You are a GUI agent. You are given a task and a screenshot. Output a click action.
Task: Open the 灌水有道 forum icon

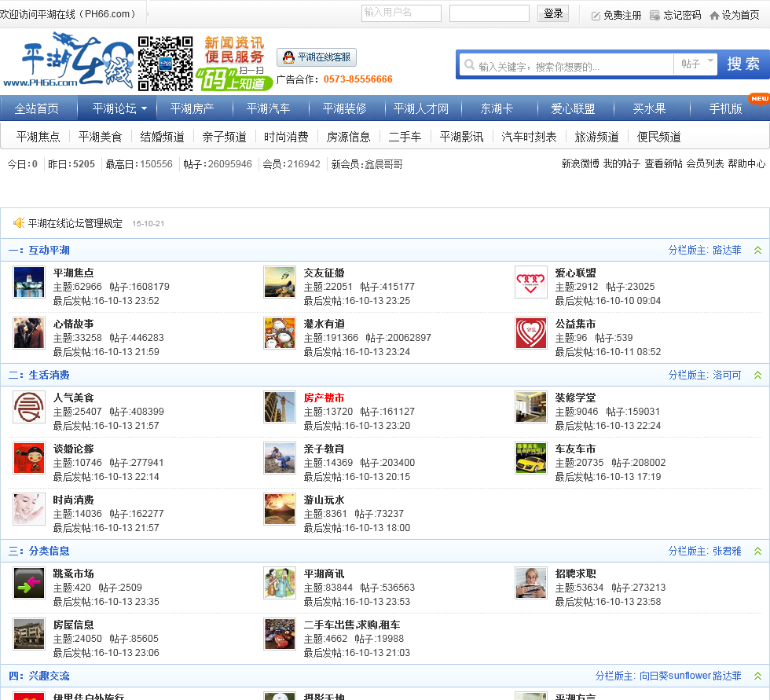click(x=280, y=333)
